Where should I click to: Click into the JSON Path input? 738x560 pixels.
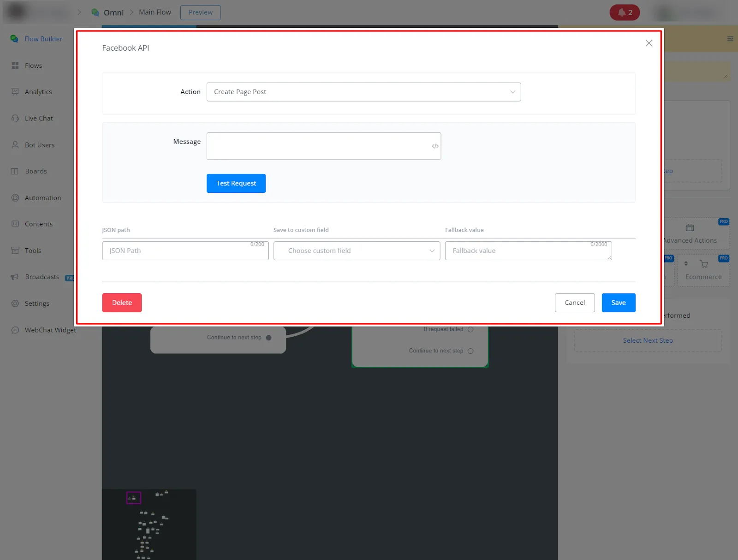click(x=185, y=250)
